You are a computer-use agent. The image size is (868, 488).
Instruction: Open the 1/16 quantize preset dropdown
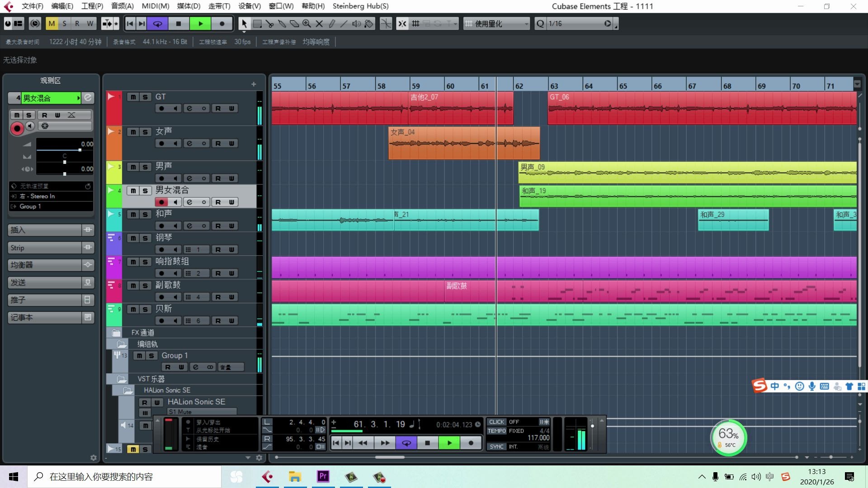pyautogui.click(x=580, y=23)
